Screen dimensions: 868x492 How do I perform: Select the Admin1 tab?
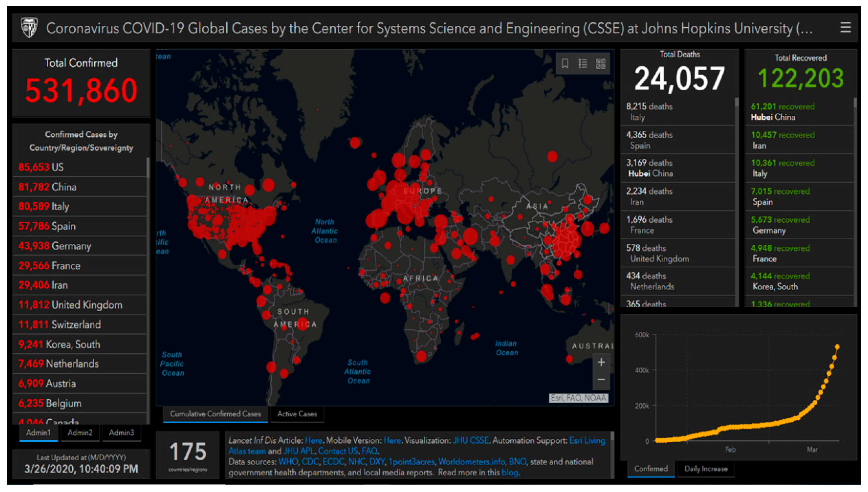pos(39,433)
